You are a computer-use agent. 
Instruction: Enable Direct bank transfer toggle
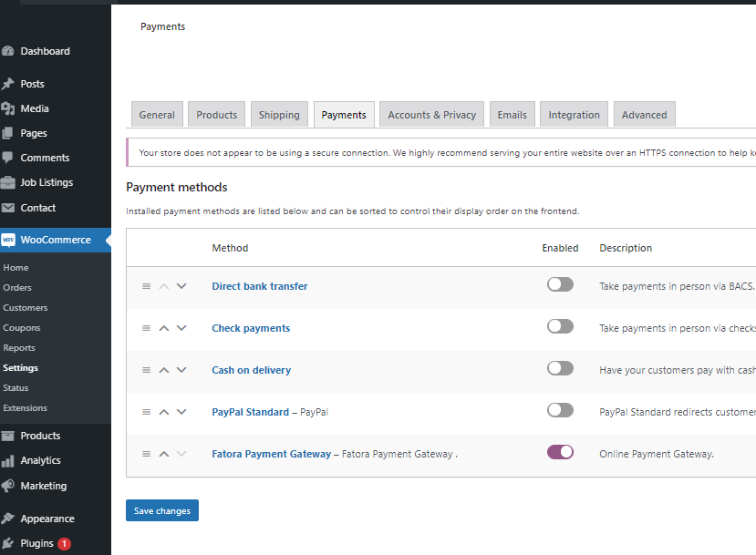(560, 284)
